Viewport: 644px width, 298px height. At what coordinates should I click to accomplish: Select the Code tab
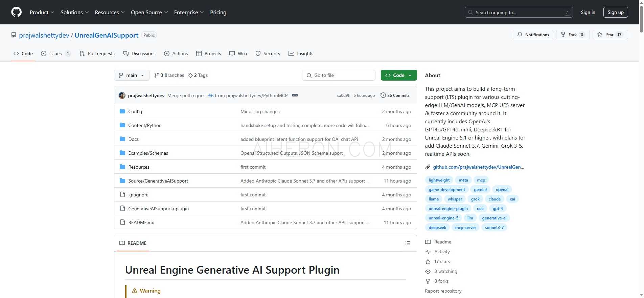23,54
